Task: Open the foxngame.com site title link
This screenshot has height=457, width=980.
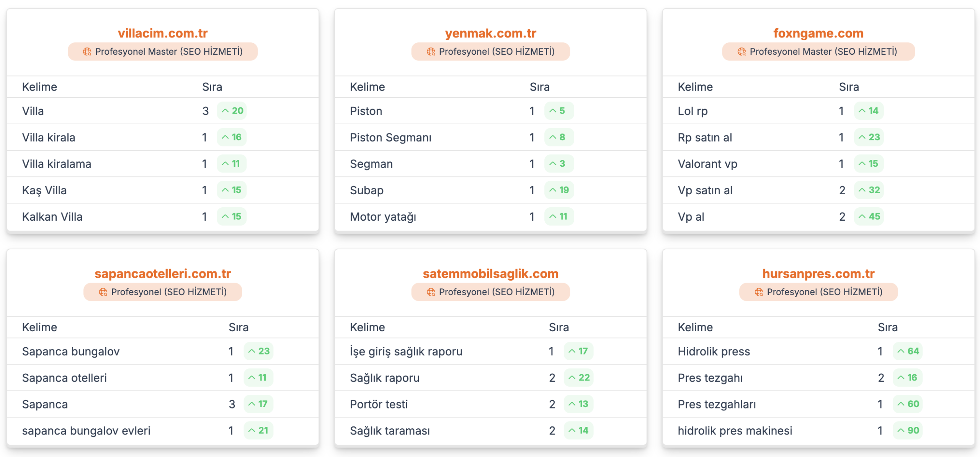Action: click(818, 33)
